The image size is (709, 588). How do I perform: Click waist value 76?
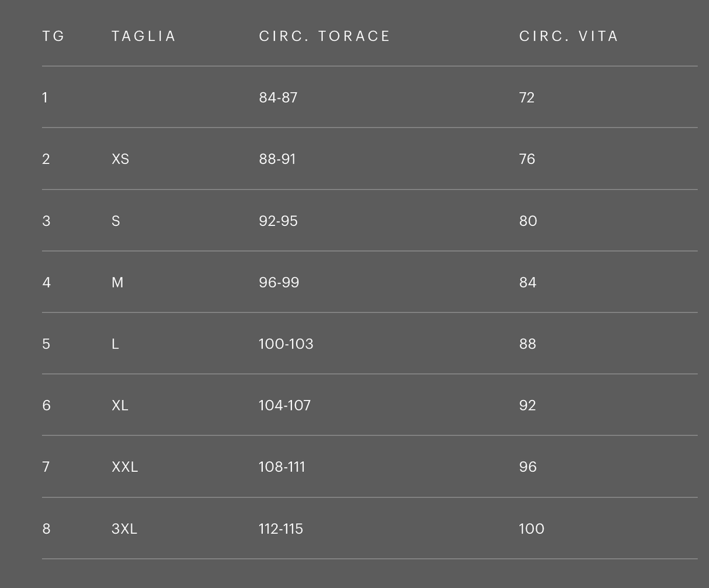[527, 159]
